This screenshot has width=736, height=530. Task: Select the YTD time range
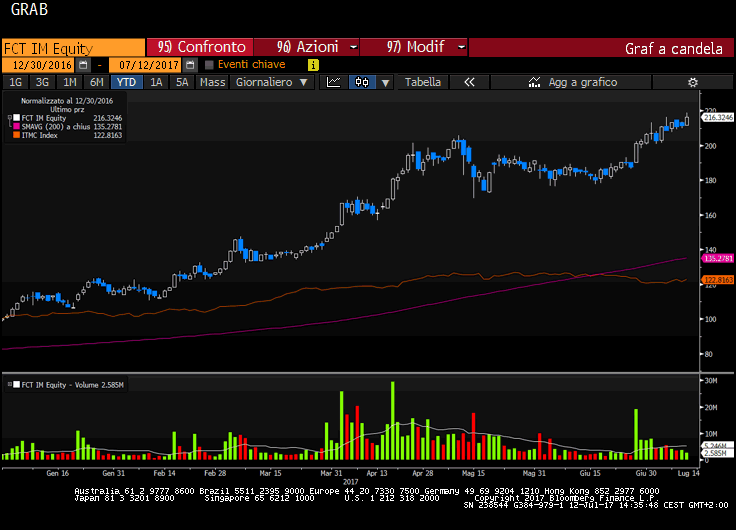[x=126, y=82]
